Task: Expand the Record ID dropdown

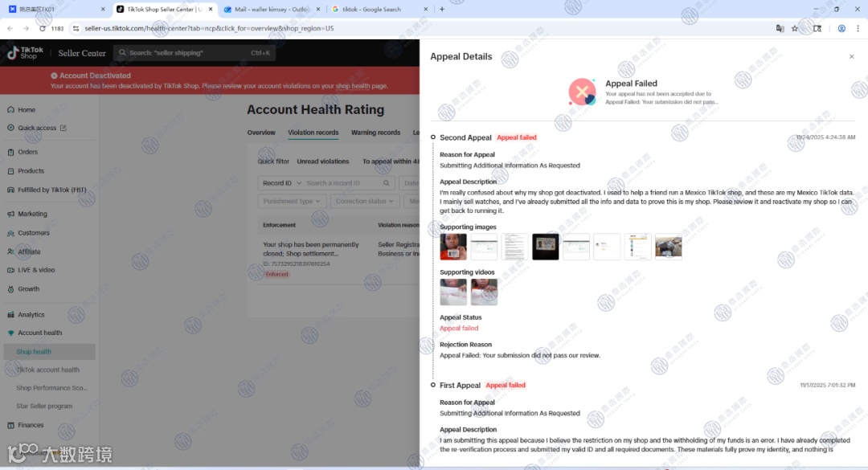Action: tap(282, 183)
